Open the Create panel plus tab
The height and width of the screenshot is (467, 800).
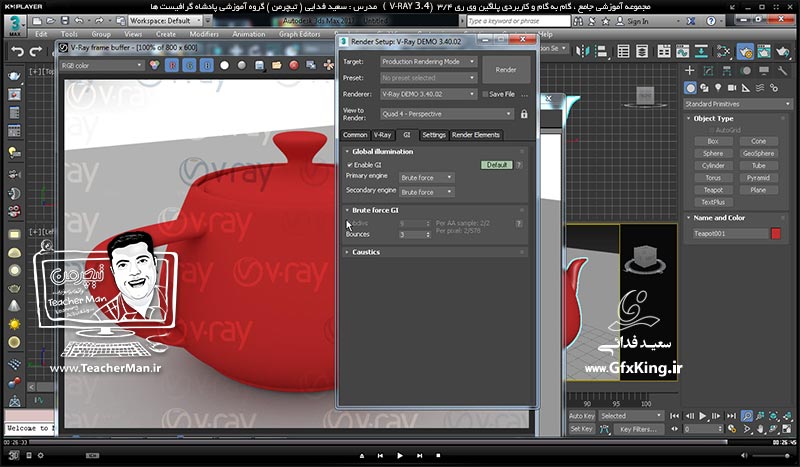690,70
